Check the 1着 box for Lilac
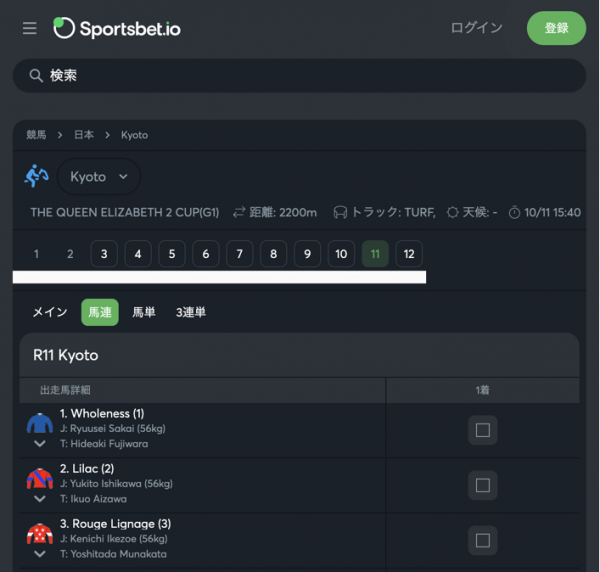Screen dimensions: 600x572 pos(483,485)
